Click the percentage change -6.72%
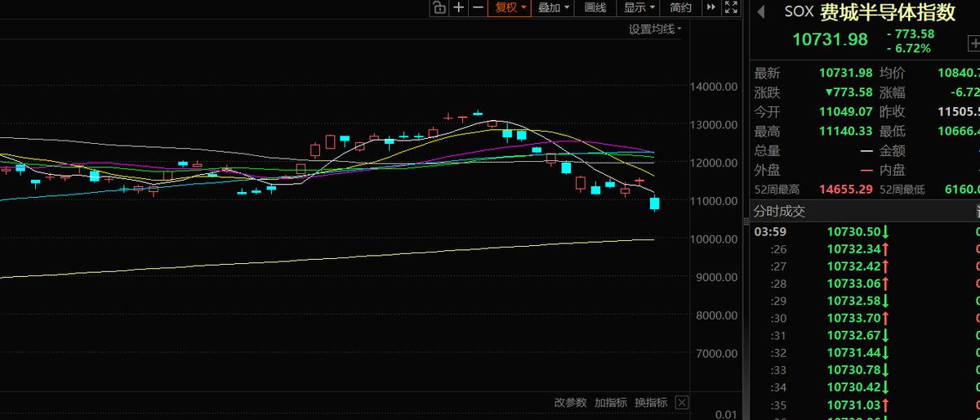Image resolution: width=980 pixels, height=420 pixels. click(x=908, y=48)
